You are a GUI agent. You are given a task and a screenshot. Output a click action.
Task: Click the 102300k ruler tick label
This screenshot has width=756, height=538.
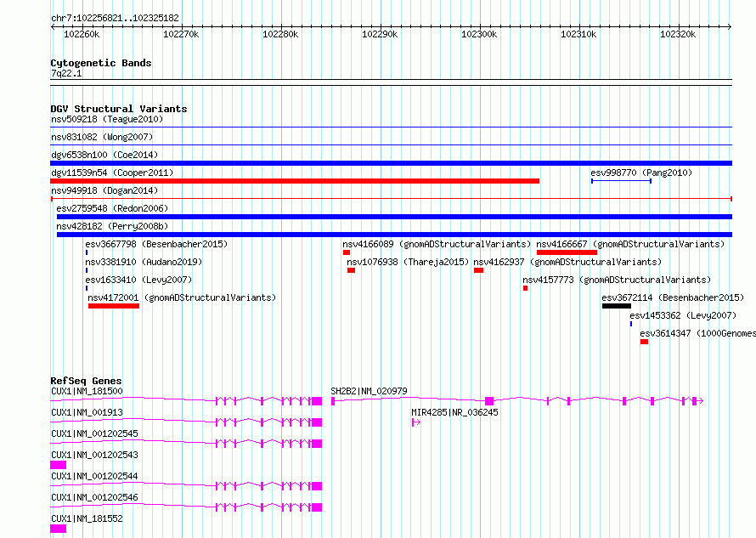pyautogui.click(x=479, y=34)
